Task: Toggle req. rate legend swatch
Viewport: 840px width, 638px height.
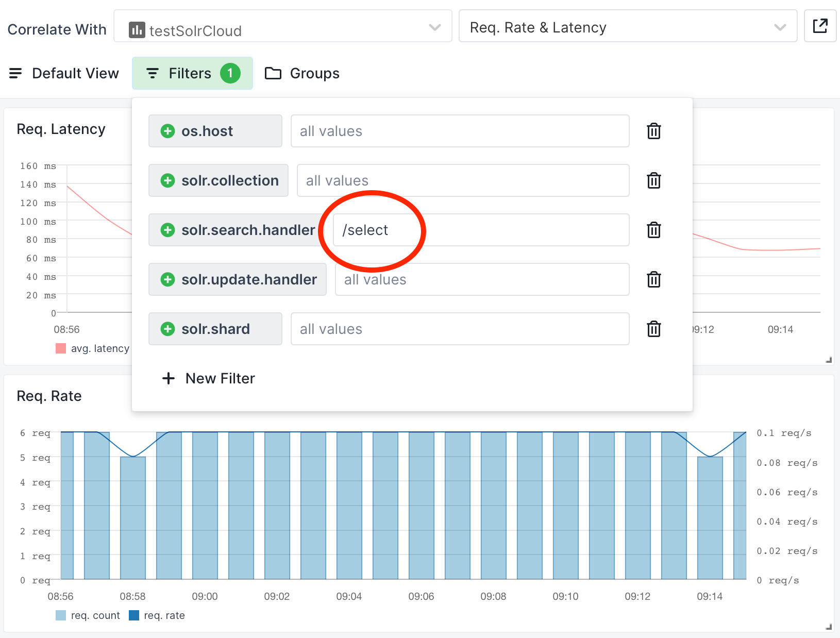Action: [x=134, y=615]
